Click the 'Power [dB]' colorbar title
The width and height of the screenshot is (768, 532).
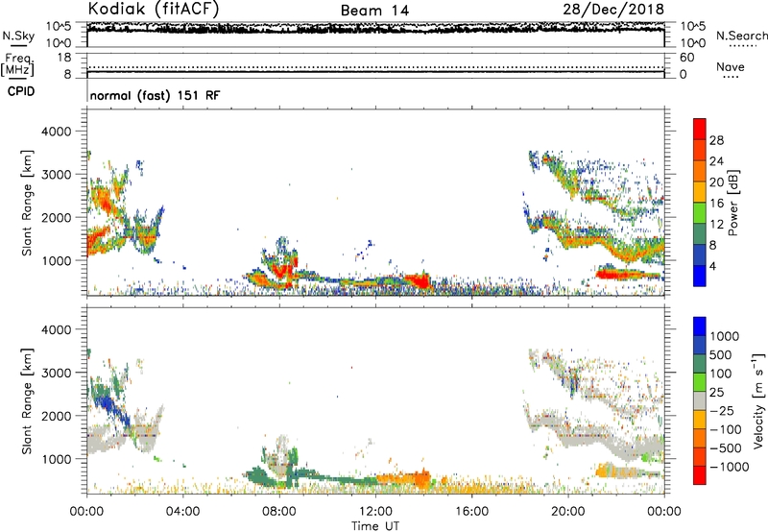[x=732, y=203]
